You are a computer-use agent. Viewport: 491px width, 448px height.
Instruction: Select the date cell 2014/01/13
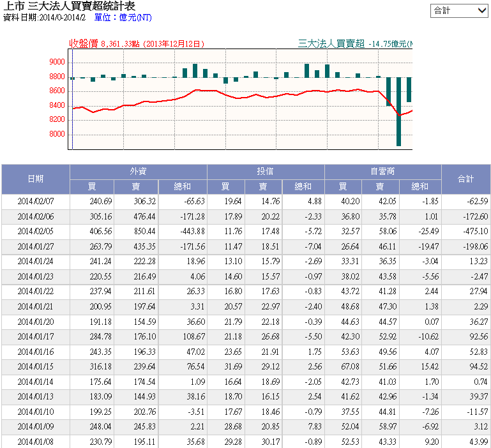35,397
